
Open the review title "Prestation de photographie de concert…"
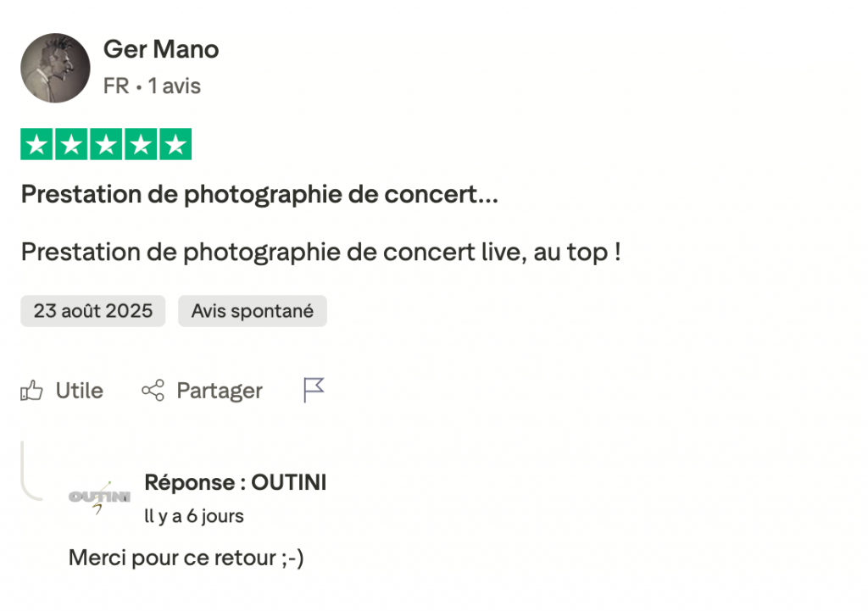pyautogui.click(x=259, y=195)
